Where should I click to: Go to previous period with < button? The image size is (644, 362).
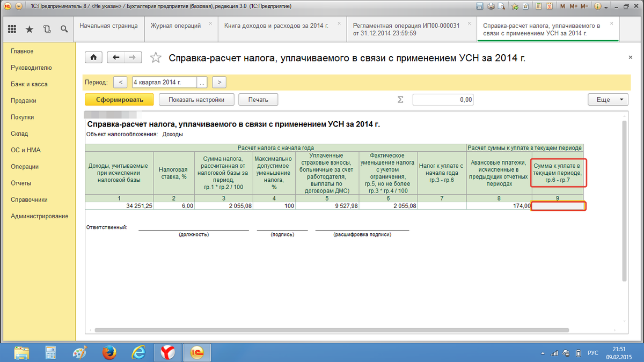pos(121,82)
